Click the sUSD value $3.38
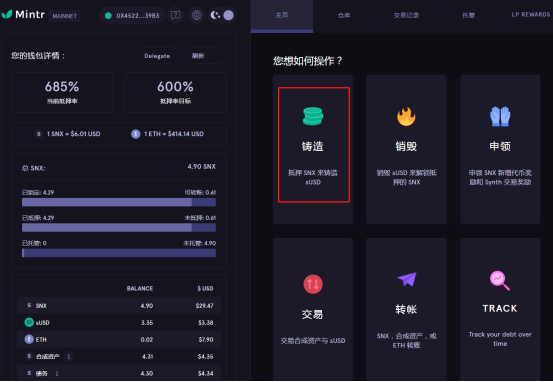This screenshot has width=553, height=382. point(206,322)
